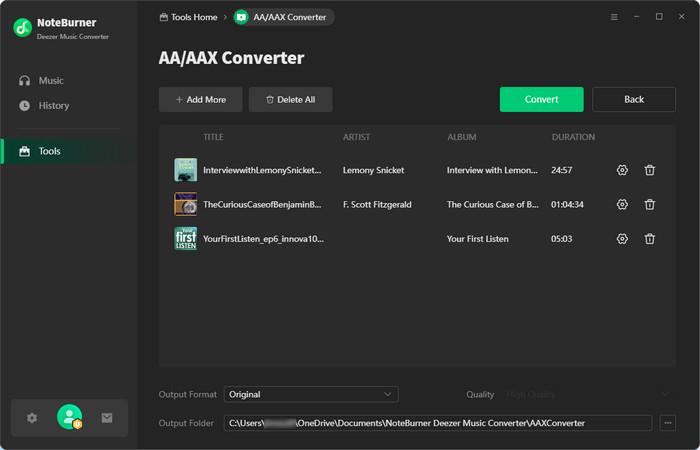This screenshot has height=450, width=700.
Task: Click title InterviewwithLemonySnicket
Action: pyautogui.click(x=262, y=170)
